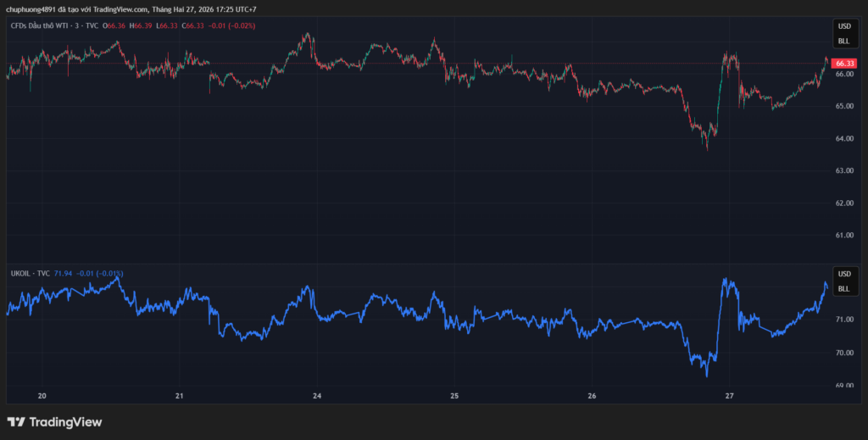The image size is (868, 440).
Task: Click the UKOIL 71.94 price value
Action: point(63,273)
